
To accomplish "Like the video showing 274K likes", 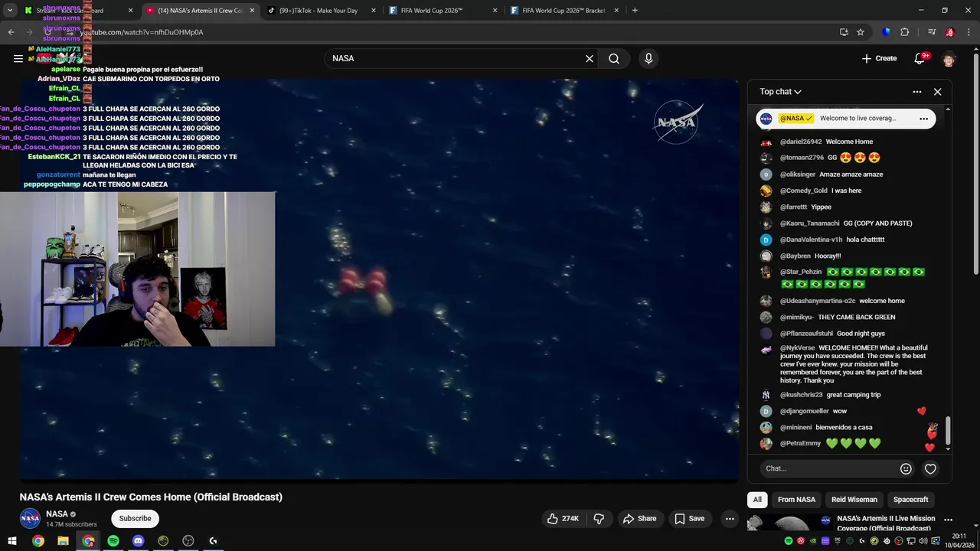I will [563, 518].
